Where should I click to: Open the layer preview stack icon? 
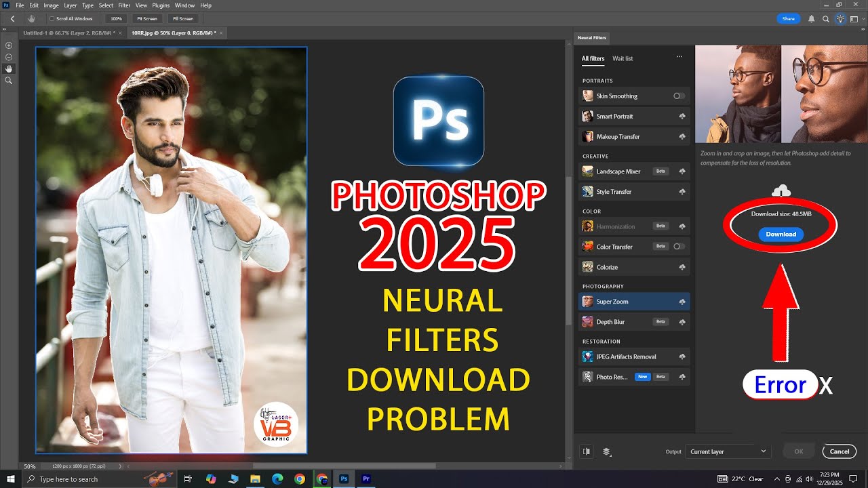[x=607, y=451]
